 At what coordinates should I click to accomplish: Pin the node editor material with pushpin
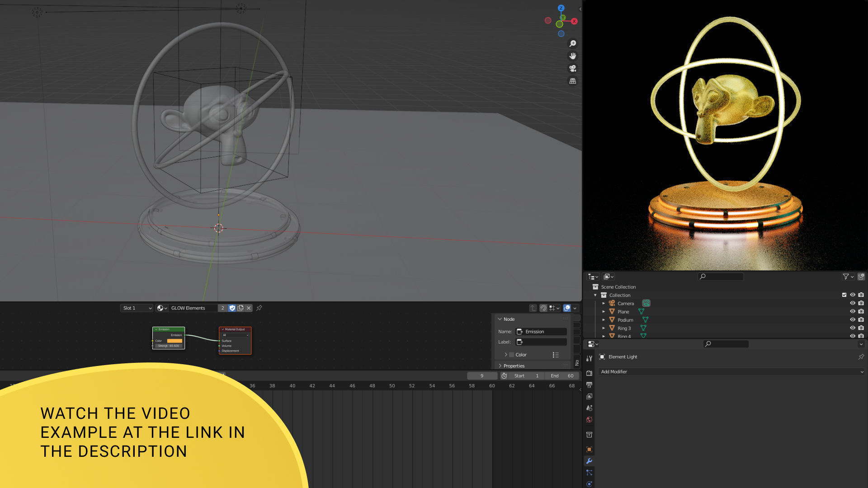click(x=259, y=308)
